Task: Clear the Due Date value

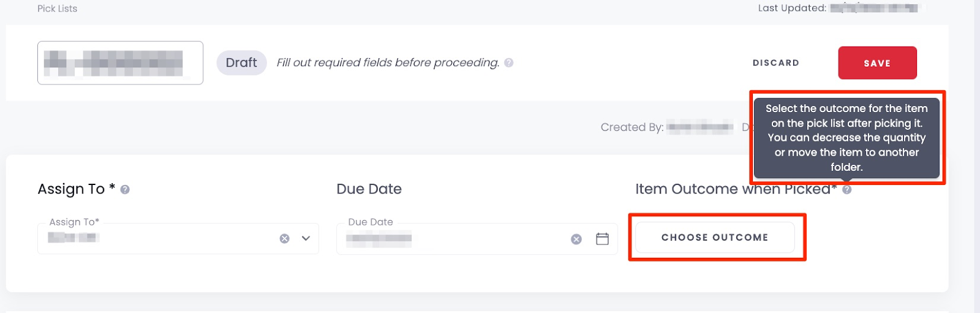Action: tap(576, 239)
